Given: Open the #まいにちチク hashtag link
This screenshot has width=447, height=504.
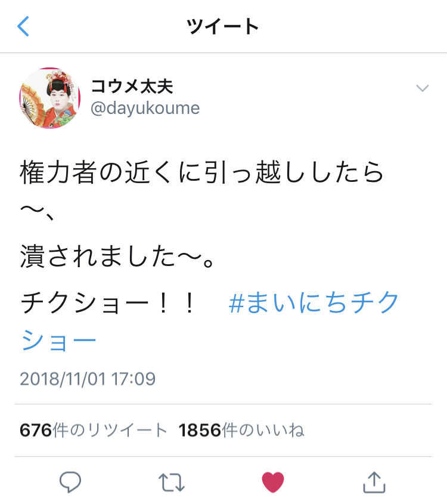Looking at the screenshot, I should pos(313,302).
